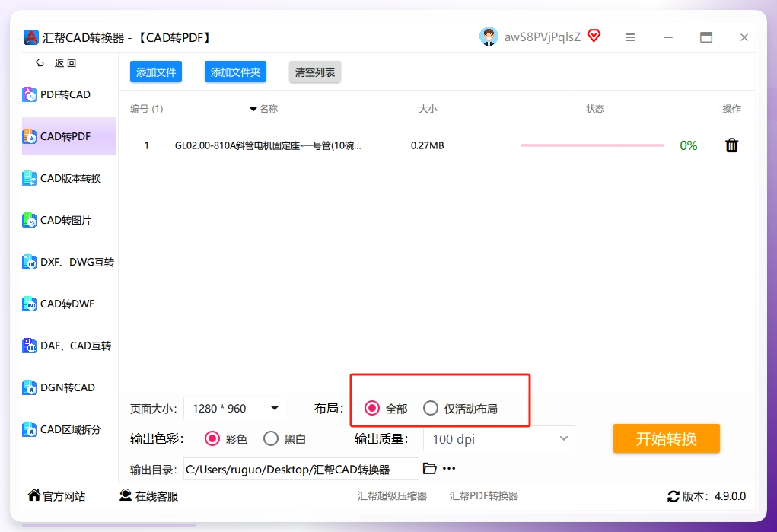Open the 页面大小 1280 * 960 dropdown
The width and height of the screenshot is (777, 532).
click(235, 409)
